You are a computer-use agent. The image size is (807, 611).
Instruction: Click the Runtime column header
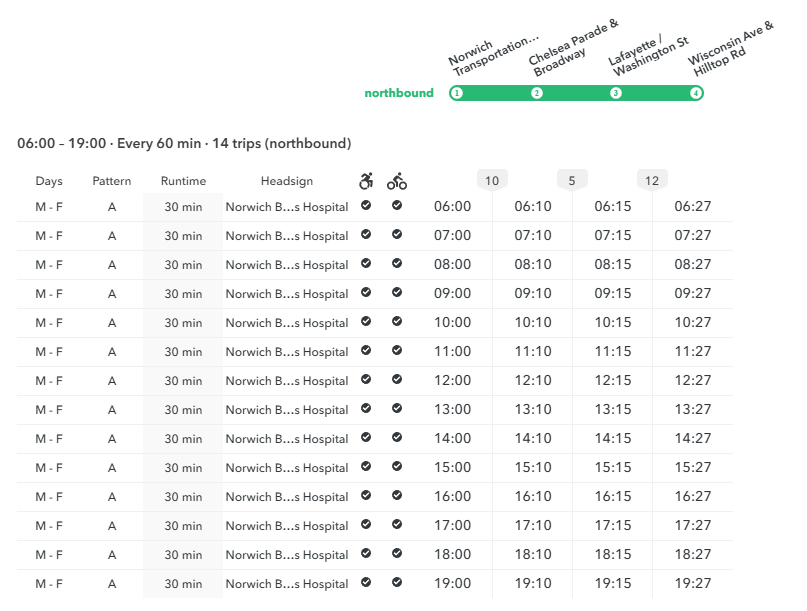[x=183, y=181]
